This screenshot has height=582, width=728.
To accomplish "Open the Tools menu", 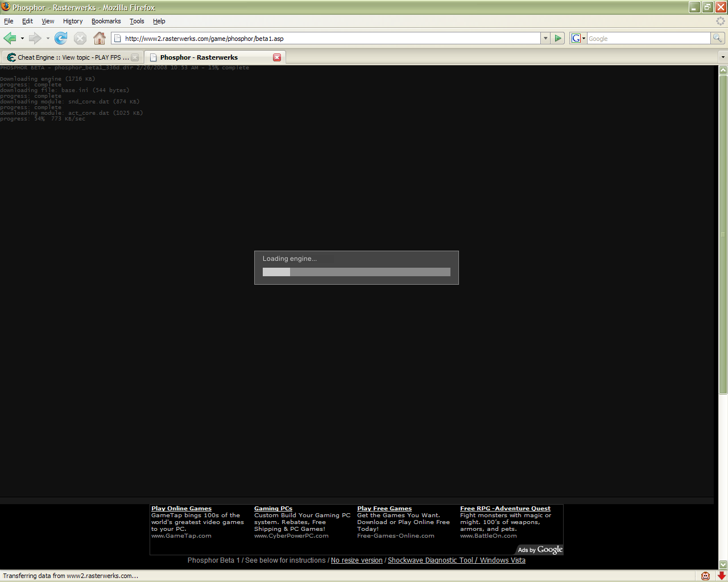I will (137, 21).
